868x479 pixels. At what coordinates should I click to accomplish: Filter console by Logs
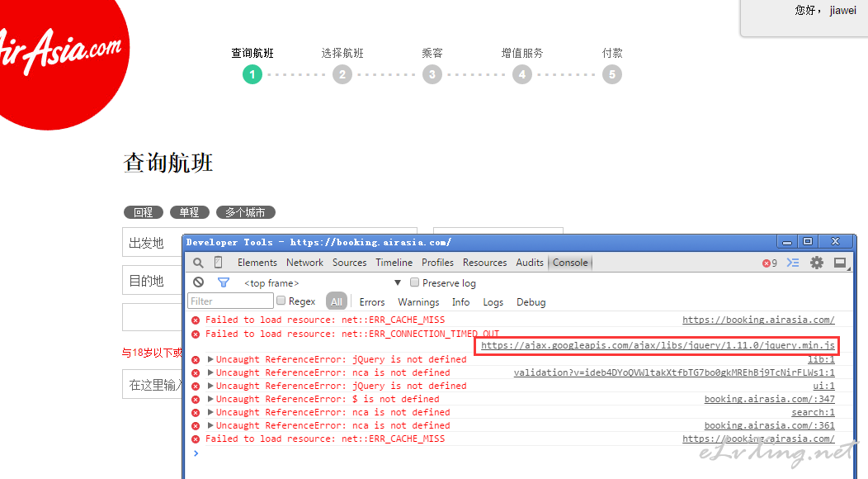pos(493,302)
